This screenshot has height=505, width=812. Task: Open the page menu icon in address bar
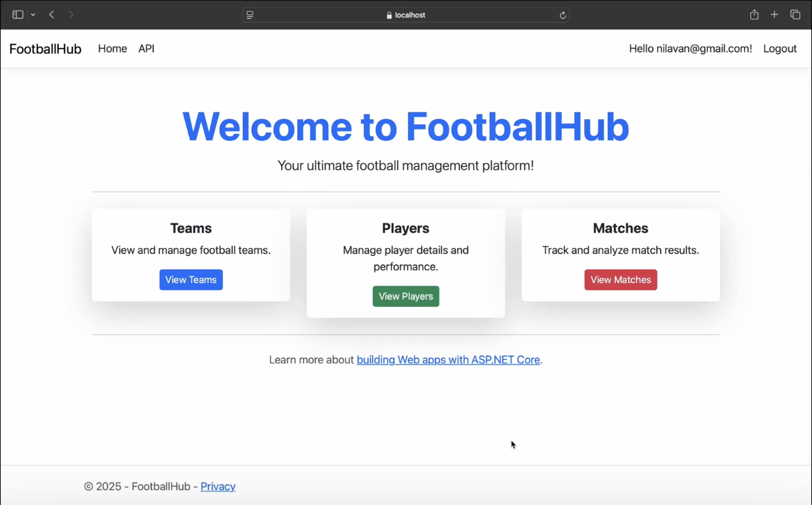tap(250, 15)
